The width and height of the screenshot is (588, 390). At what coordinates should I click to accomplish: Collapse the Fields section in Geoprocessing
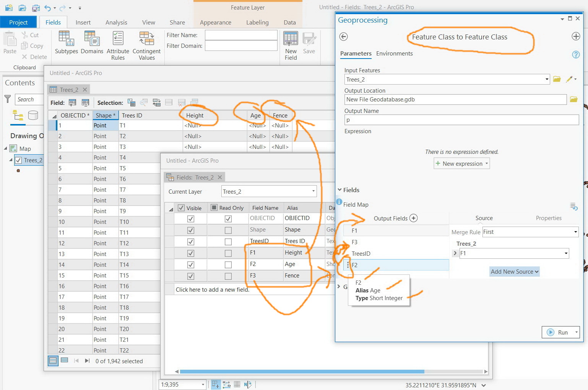pos(340,190)
